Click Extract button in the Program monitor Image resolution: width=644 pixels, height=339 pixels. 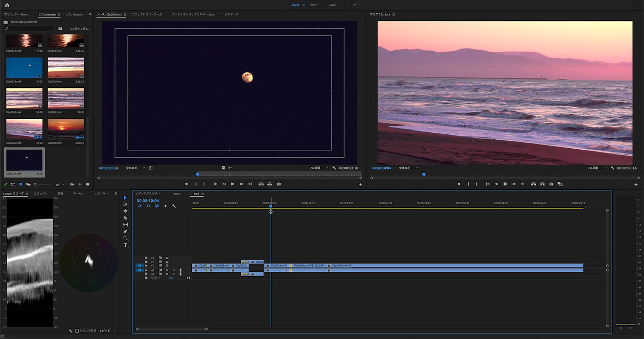[542, 184]
